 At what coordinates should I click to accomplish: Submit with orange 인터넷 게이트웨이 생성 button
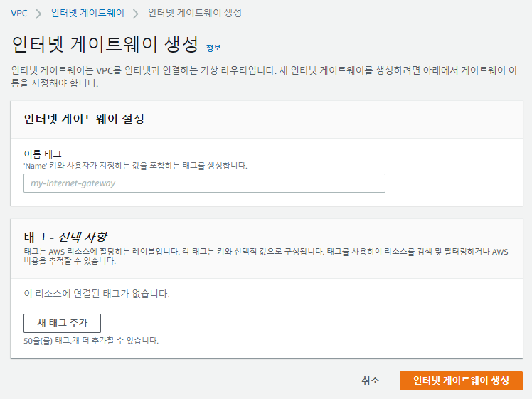click(461, 381)
